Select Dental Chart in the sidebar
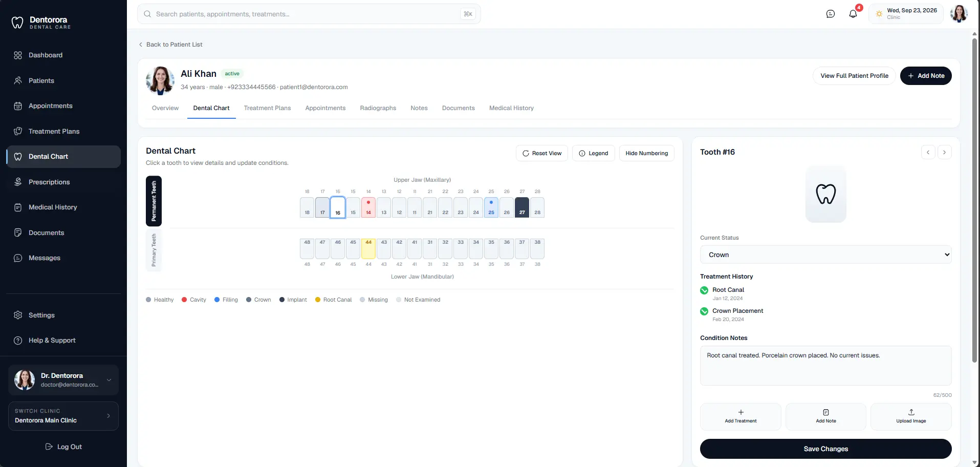Viewport: 980px width, 467px height. point(63,157)
